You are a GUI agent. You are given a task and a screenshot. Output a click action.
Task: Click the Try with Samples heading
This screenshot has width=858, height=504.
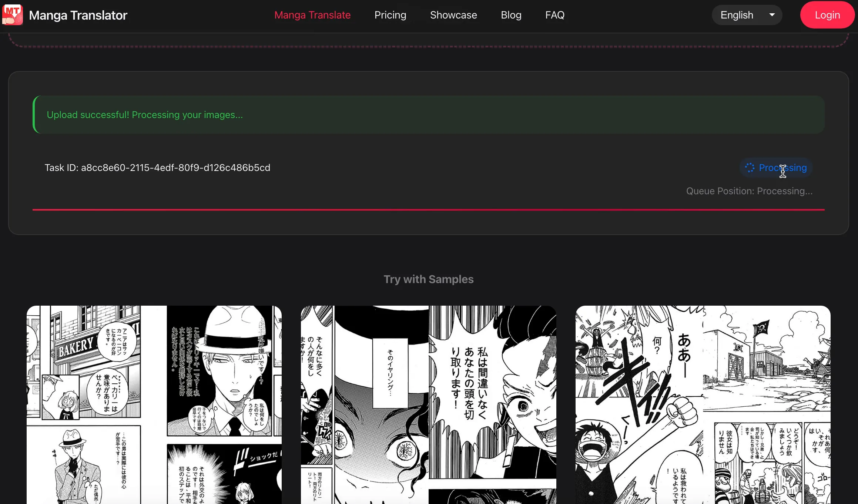tap(428, 279)
